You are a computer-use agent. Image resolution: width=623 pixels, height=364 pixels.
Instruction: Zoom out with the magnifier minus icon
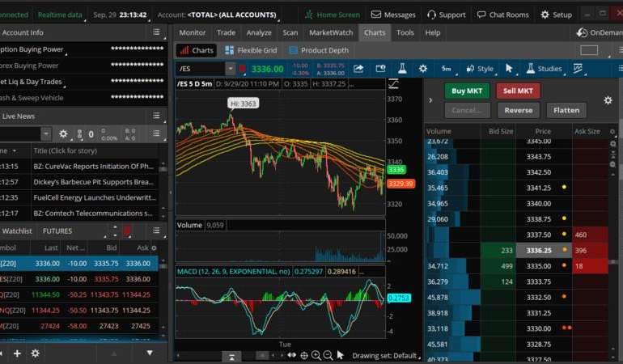coord(328,356)
